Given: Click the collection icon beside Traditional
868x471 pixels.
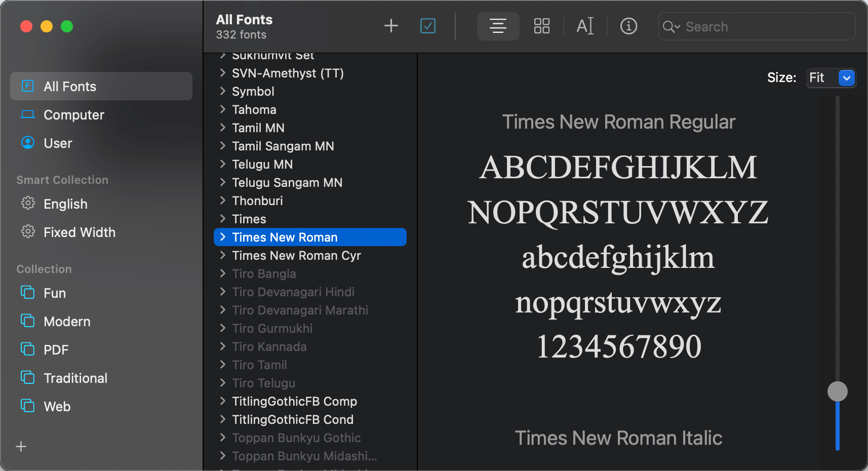Looking at the screenshot, I should click(x=28, y=377).
